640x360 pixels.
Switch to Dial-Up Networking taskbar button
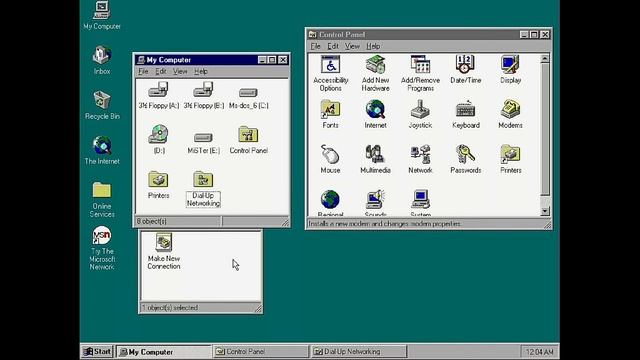(x=358, y=351)
